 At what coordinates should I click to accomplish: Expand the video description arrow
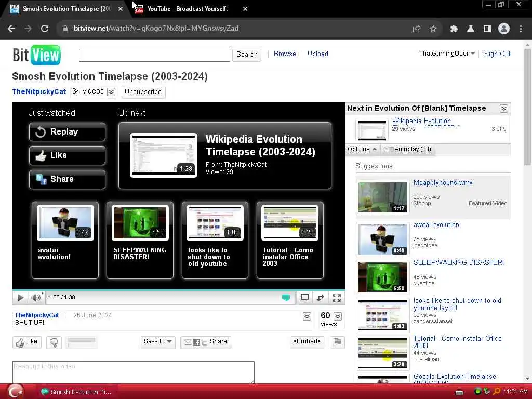[307, 316]
